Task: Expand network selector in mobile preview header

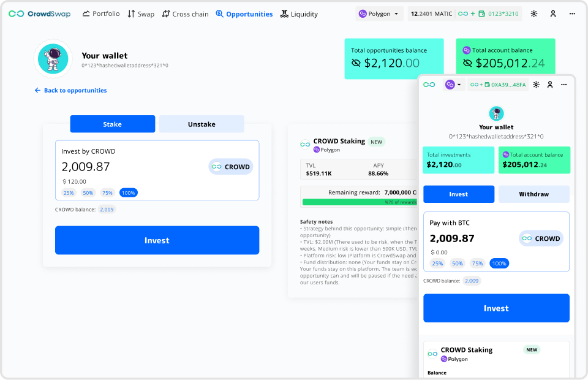Action: tap(453, 85)
